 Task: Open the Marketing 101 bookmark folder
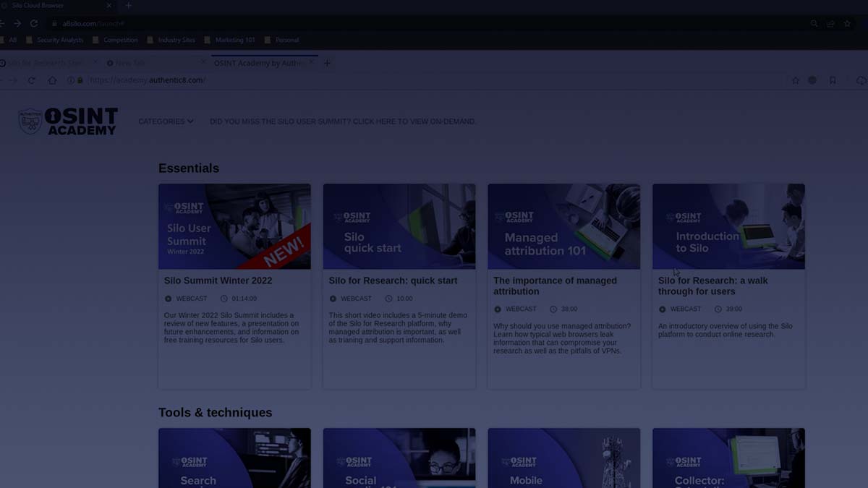click(230, 40)
